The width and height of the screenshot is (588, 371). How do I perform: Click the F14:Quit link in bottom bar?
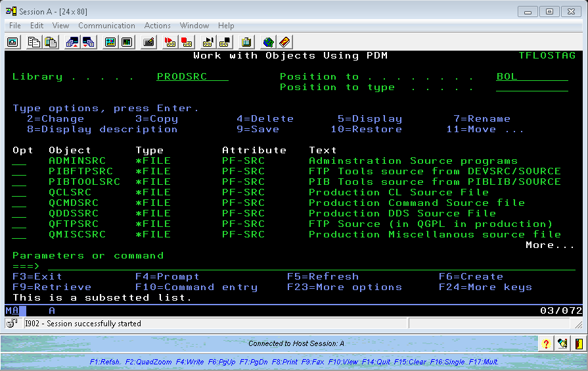(376, 362)
